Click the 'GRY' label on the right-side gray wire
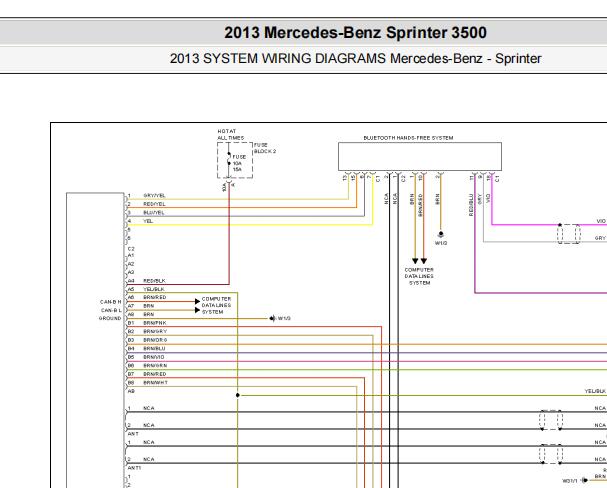 coord(600,238)
